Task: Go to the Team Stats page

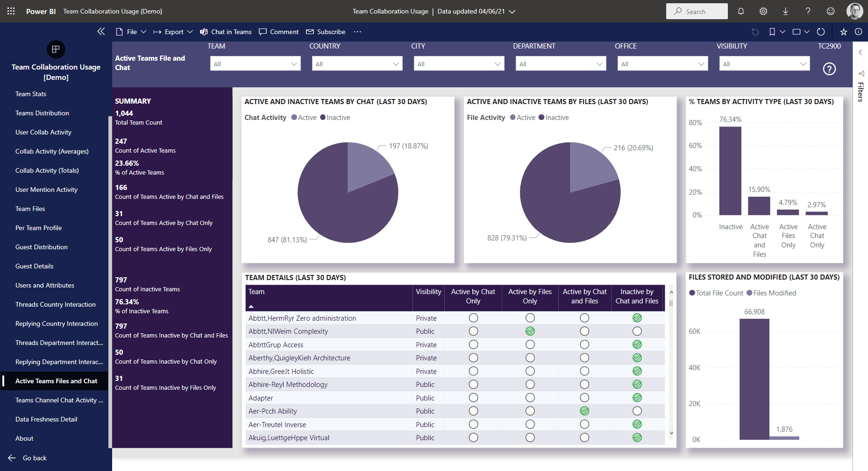Action: click(x=31, y=94)
